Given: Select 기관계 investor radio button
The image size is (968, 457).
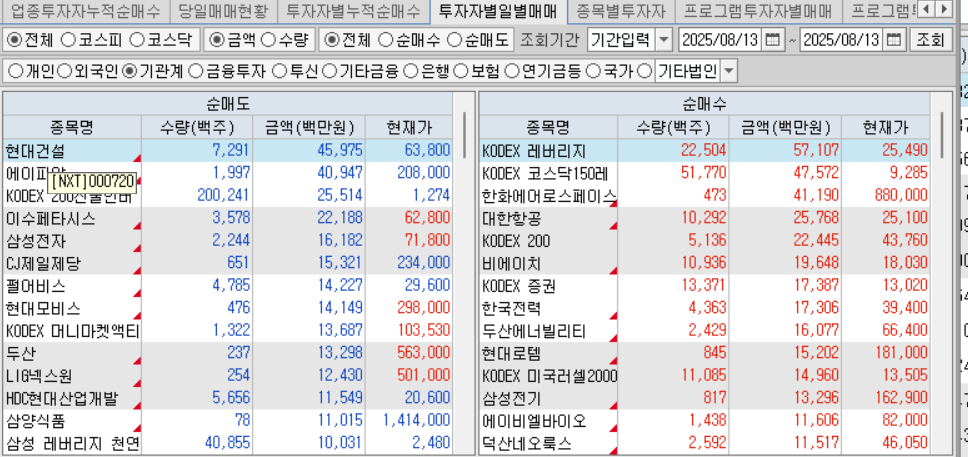Looking at the screenshot, I should [130, 72].
